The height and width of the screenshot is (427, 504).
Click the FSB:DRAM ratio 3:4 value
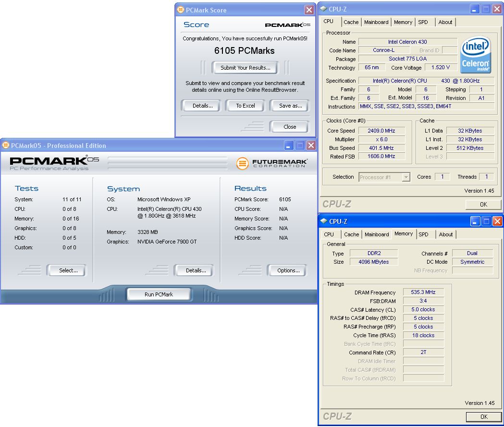pos(423,301)
